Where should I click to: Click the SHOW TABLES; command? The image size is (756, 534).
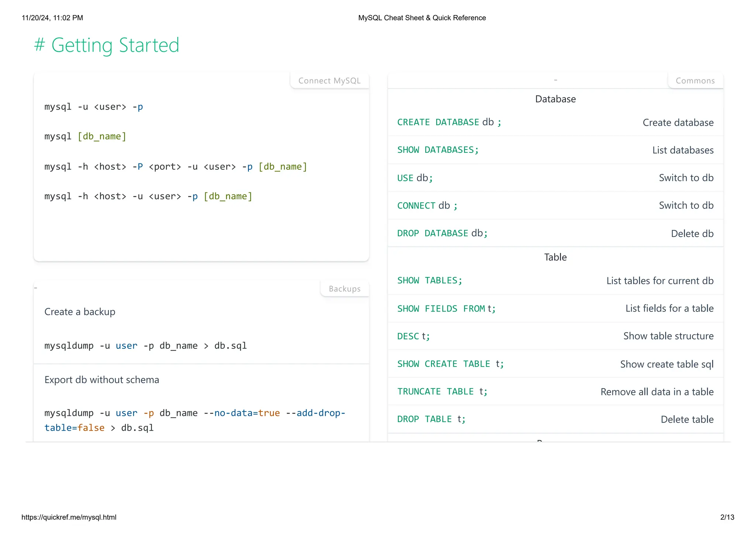coord(430,280)
